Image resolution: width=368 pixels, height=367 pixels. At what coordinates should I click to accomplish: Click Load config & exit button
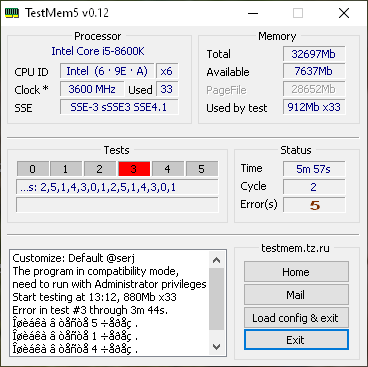(296, 318)
